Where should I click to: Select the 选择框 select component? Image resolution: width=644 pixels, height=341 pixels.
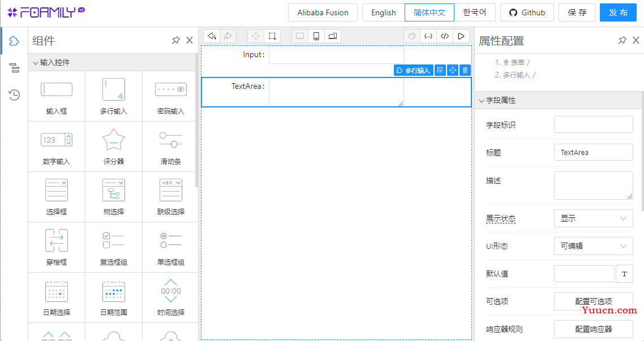point(57,197)
